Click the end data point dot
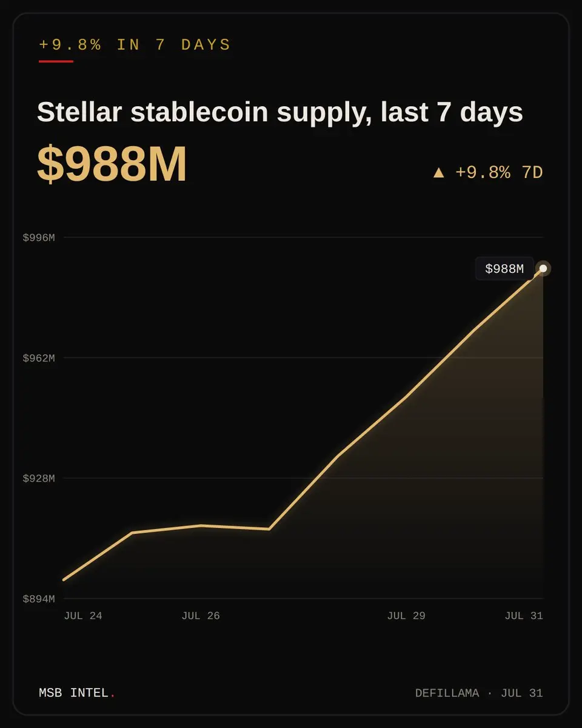The height and width of the screenshot is (728, 582). (x=543, y=268)
